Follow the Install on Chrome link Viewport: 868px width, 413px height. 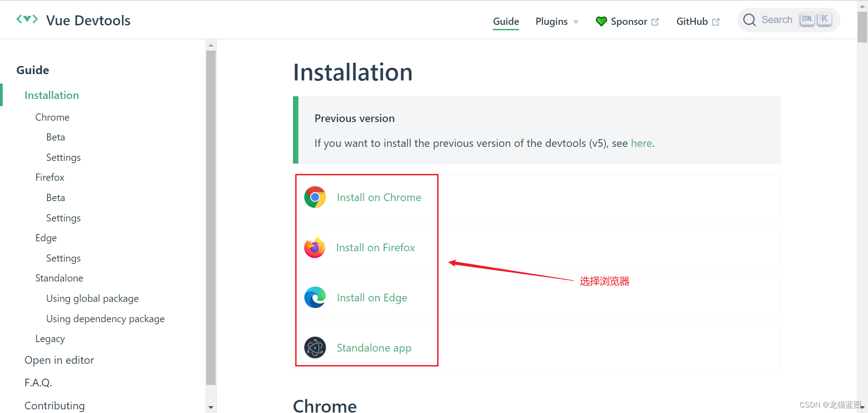click(379, 197)
